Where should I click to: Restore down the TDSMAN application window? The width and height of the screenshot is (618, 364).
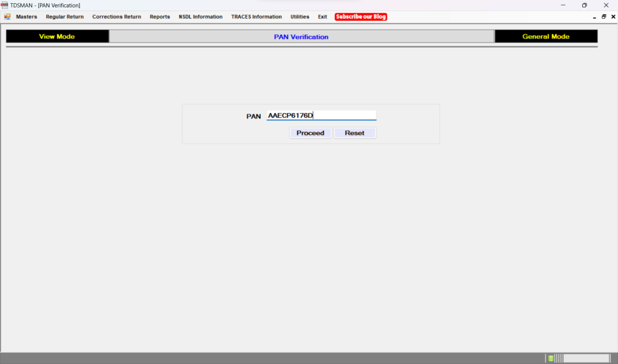pos(585,5)
